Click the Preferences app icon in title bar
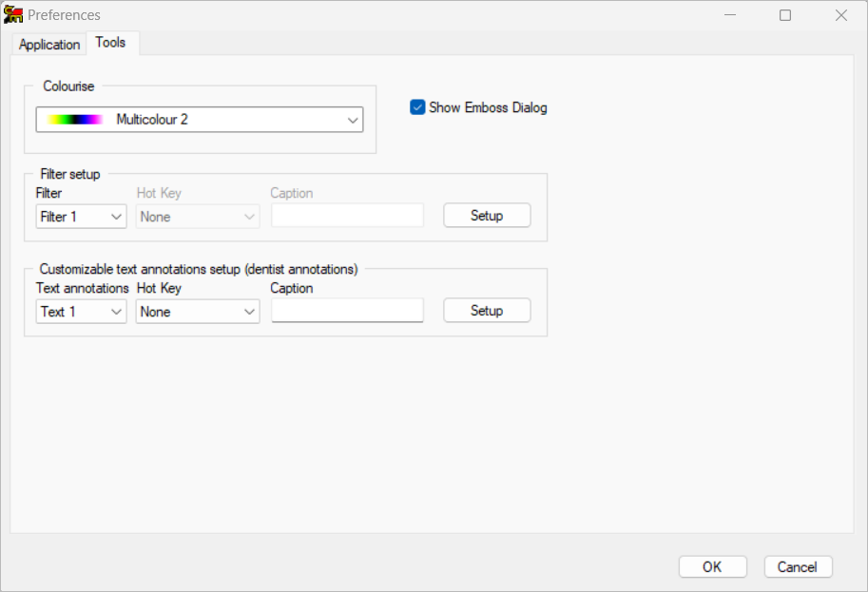Screen dimensions: 868x592 (13, 15)
